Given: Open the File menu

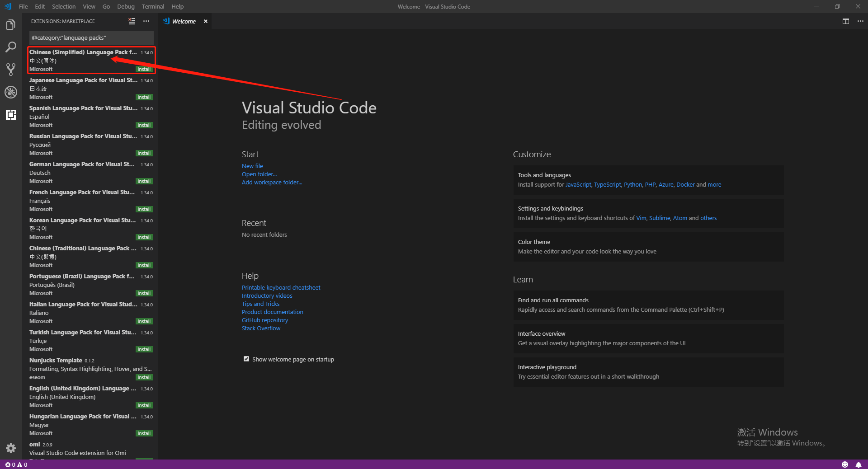Looking at the screenshot, I should (x=24, y=6).
